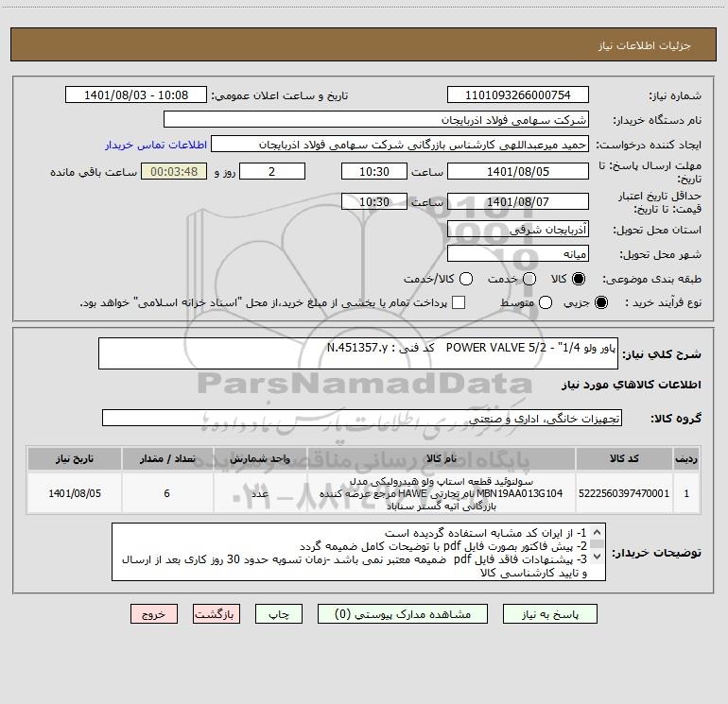Click the اطلاعات کالاهای مورد نیاز heading
The height and width of the screenshot is (704, 728).
tap(631, 385)
